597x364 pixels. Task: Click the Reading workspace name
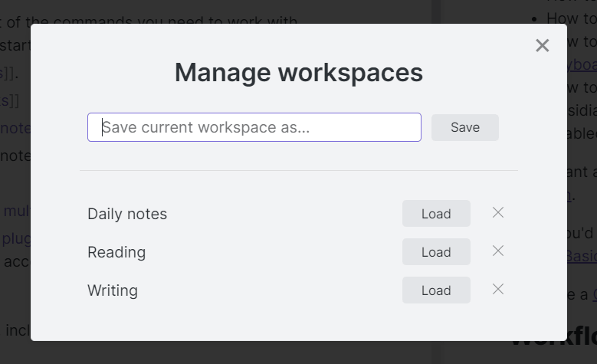116,252
